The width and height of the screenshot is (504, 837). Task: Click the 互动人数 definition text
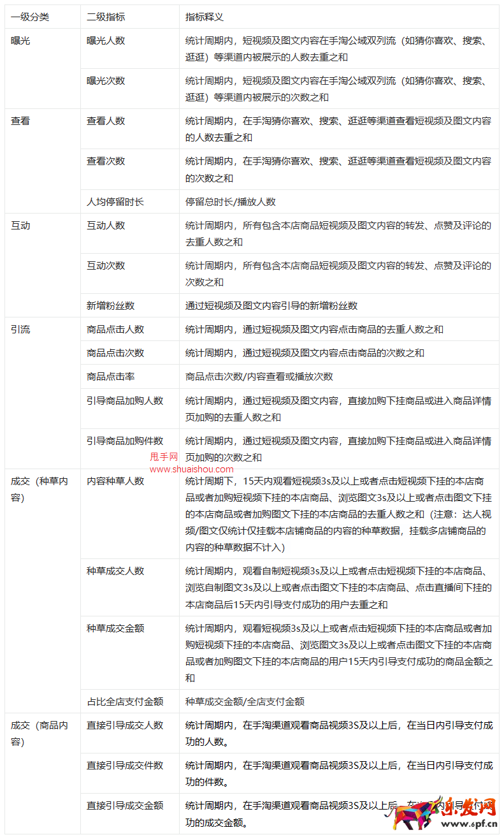[x=338, y=234]
